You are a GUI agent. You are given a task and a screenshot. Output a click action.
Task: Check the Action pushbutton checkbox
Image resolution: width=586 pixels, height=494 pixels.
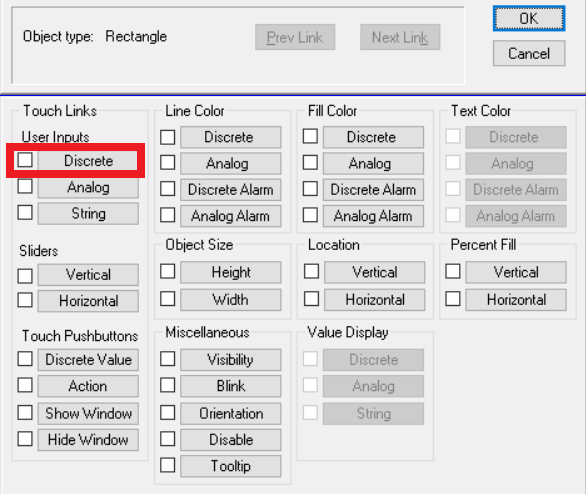click(x=25, y=385)
